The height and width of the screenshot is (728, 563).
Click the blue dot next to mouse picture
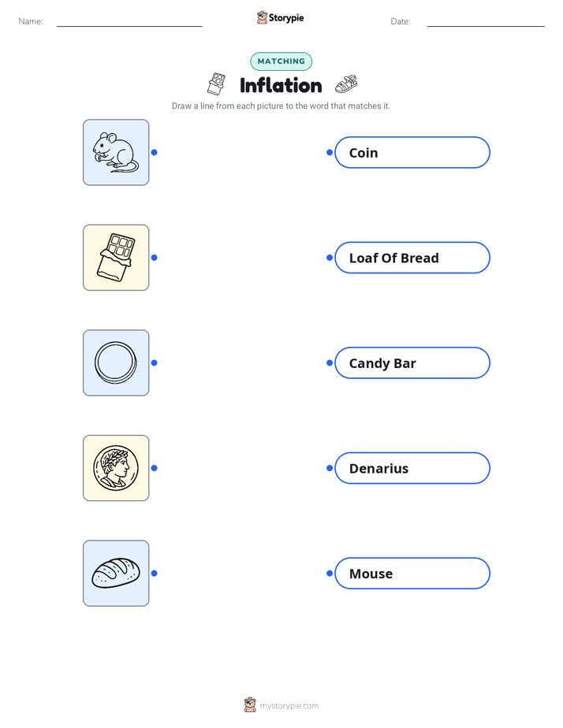(155, 152)
